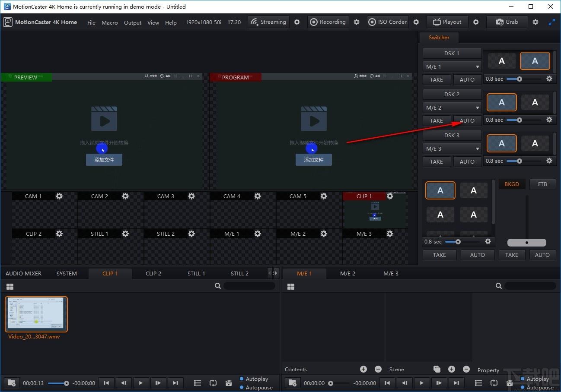Adjust the T-bar fader handle
561x392 pixels.
526,243
